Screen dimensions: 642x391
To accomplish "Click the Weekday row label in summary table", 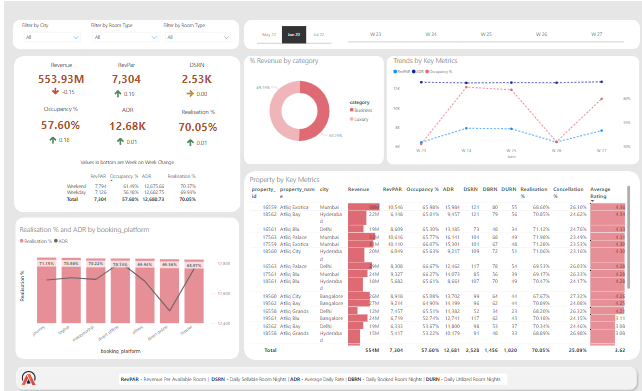I will click(77, 192).
